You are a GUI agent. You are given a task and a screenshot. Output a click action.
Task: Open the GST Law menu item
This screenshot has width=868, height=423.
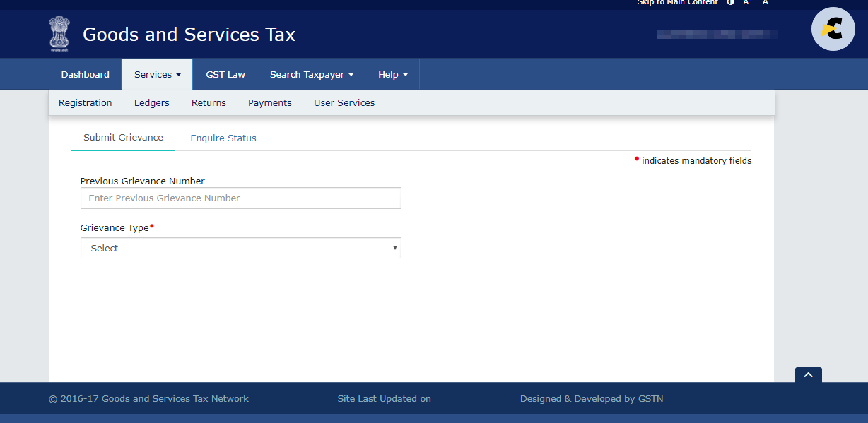(x=225, y=74)
